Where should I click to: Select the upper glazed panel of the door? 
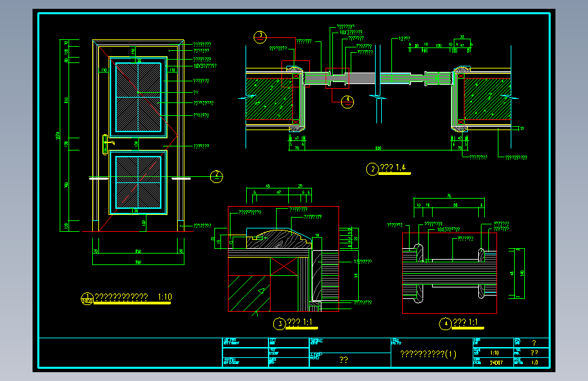point(138,97)
